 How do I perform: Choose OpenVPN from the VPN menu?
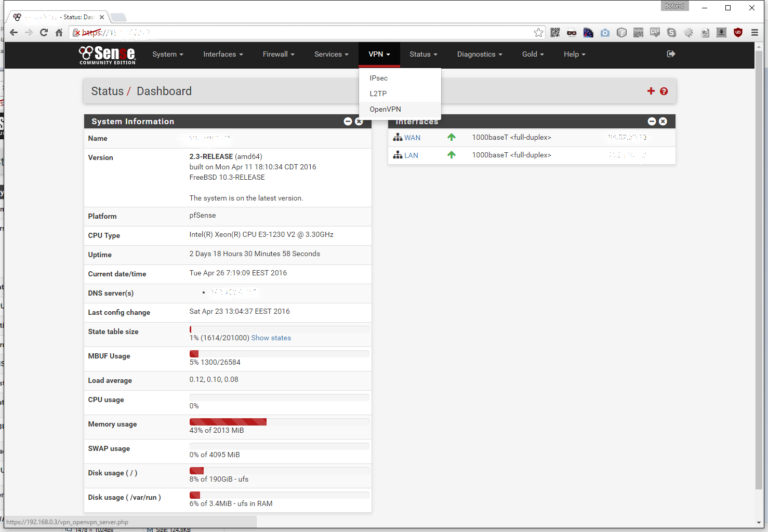[x=400, y=109]
